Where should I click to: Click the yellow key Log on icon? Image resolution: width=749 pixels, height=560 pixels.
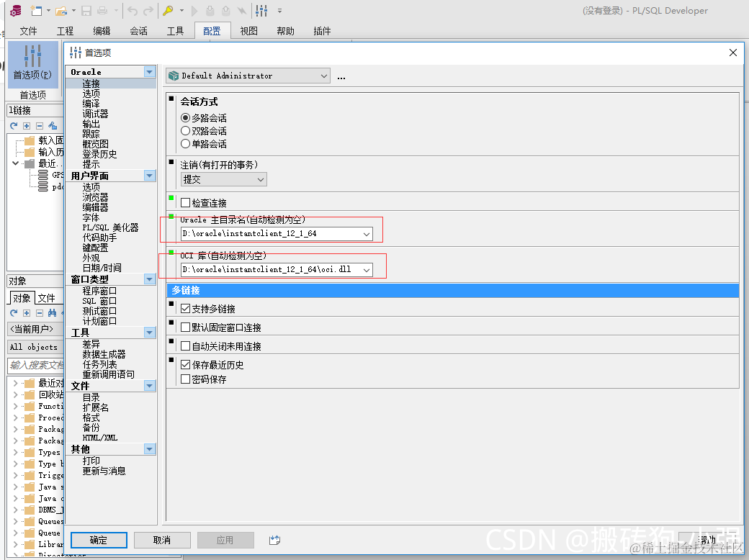pos(168,10)
